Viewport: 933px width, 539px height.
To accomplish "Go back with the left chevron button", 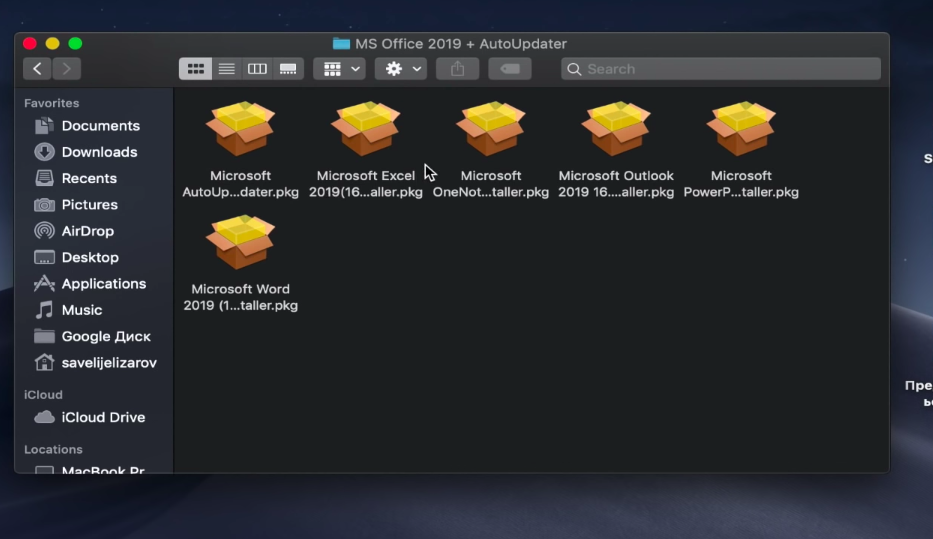I will pyautogui.click(x=37, y=69).
